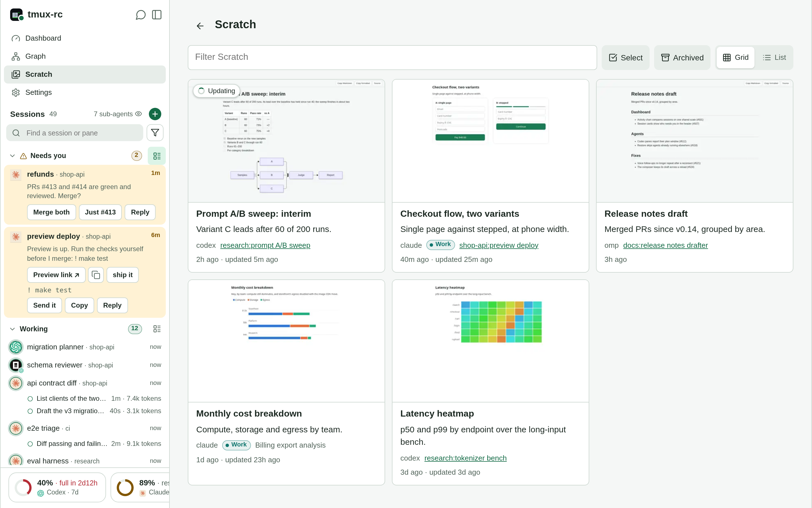This screenshot has width=812, height=508.
Task: Open Dashboard in the sidebar
Action: click(x=85, y=38)
